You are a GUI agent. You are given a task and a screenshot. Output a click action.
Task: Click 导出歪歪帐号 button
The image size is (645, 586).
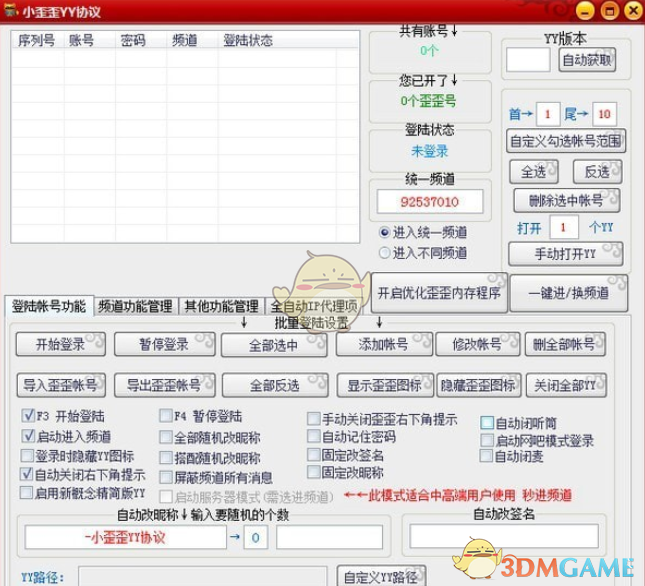(x=165, y=385)
